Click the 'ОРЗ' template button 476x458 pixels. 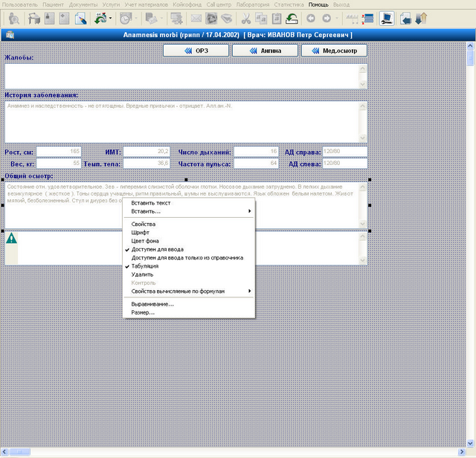[196, 51]
